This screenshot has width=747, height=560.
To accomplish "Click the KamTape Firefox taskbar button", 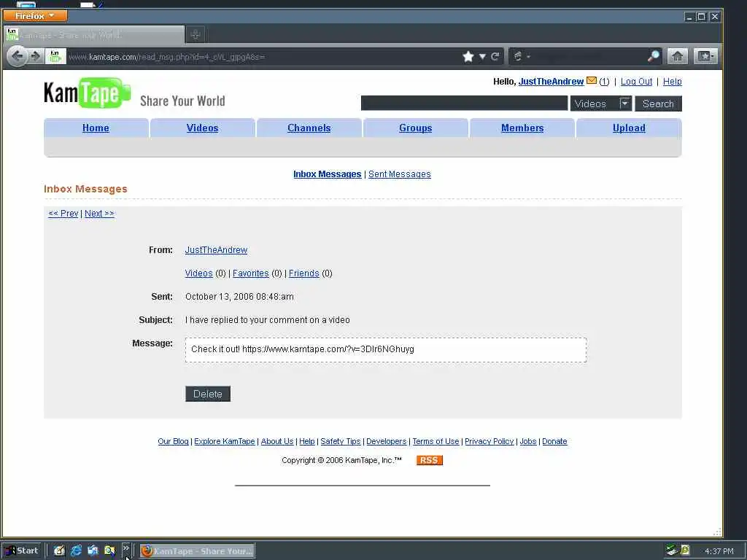I will pyautogui.click(x=197, y=551).
